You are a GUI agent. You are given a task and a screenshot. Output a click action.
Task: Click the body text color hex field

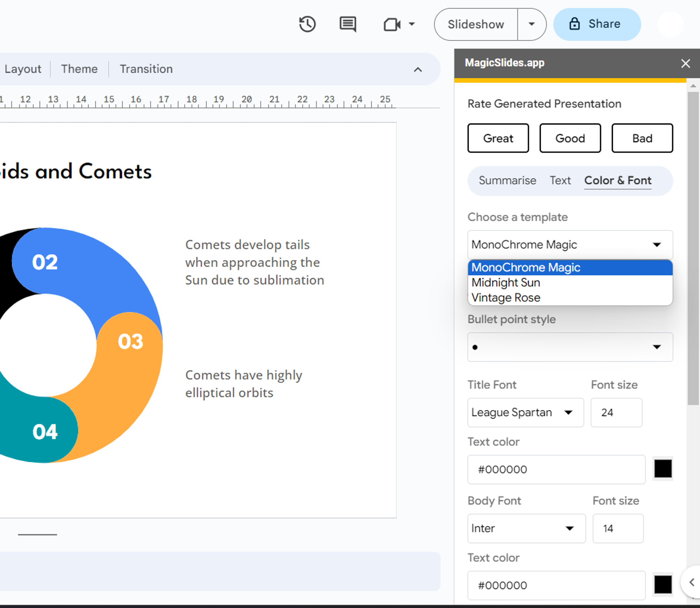556,586
